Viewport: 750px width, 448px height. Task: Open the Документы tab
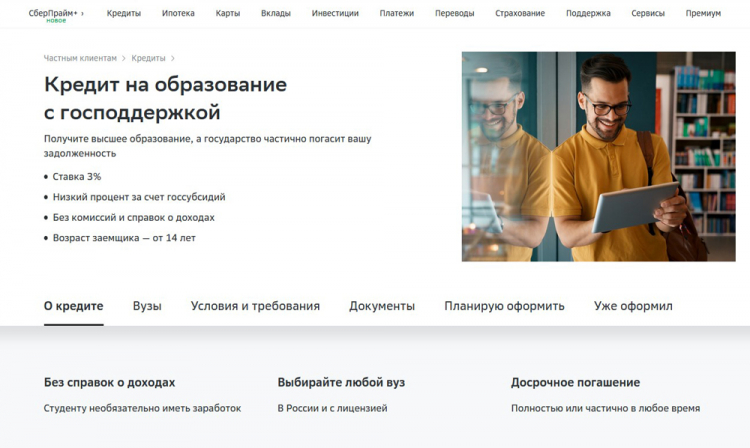pos(382,306)
